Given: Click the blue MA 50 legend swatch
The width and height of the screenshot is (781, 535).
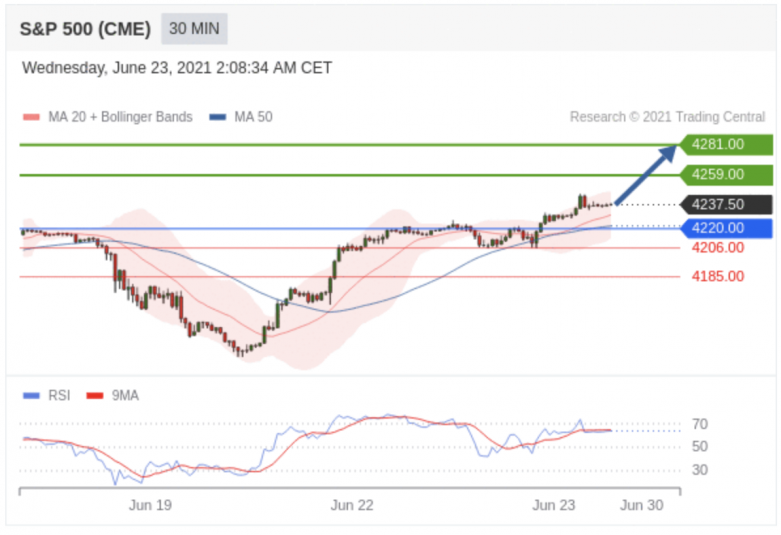Looking at the screenshot, I should point(218,117).
